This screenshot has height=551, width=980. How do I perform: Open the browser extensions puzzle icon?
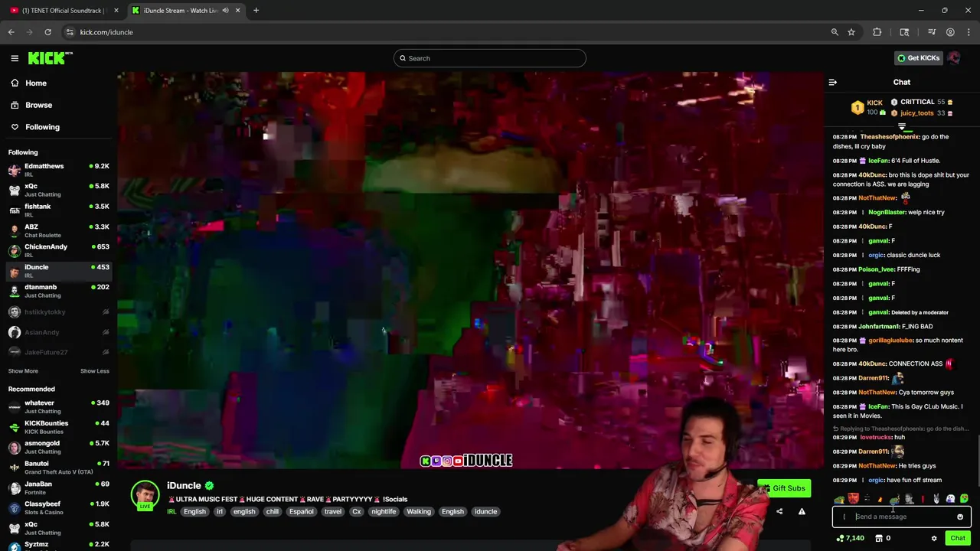877,32
